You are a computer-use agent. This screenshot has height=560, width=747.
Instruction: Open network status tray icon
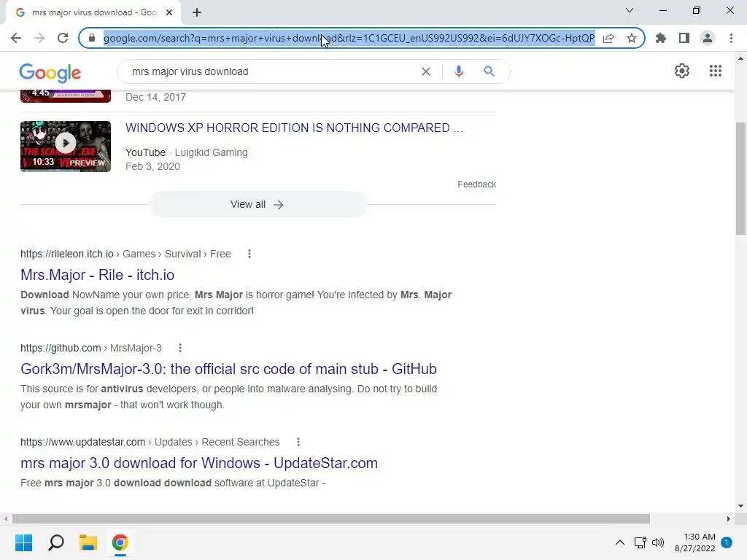pyautogui.click(x=640, y=542)
